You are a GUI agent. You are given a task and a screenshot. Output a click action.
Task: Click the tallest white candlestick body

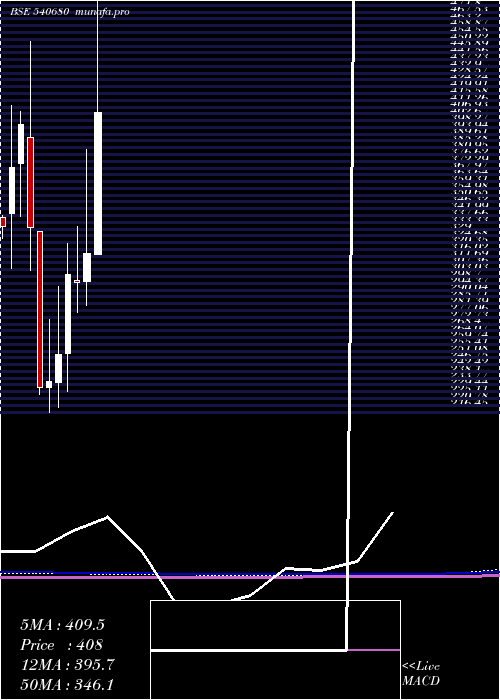tap(98, 183)
